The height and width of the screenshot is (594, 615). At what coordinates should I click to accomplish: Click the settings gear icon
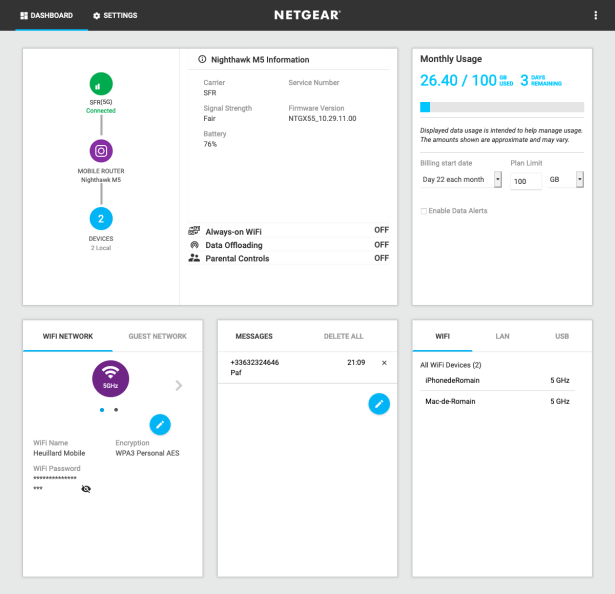(96, 16)
